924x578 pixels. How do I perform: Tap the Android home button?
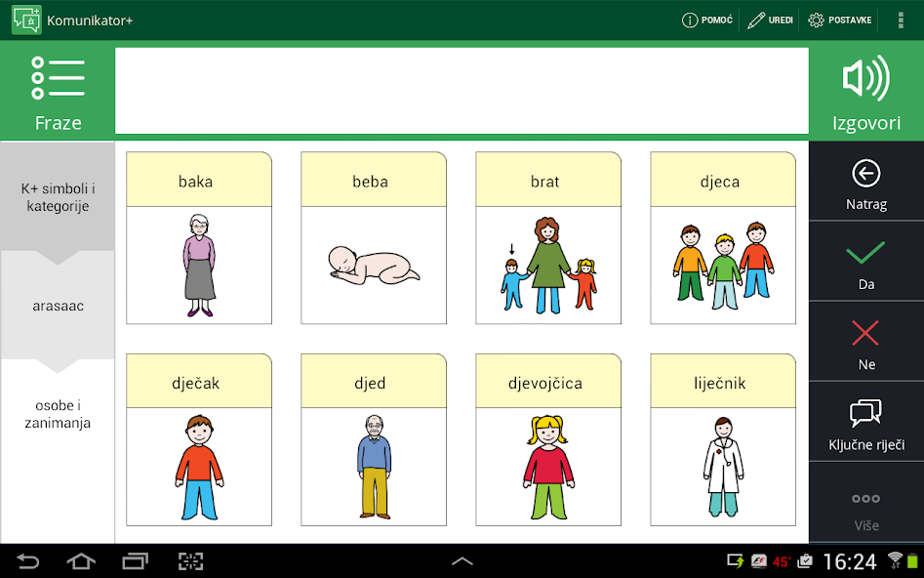tap(81, 561)
